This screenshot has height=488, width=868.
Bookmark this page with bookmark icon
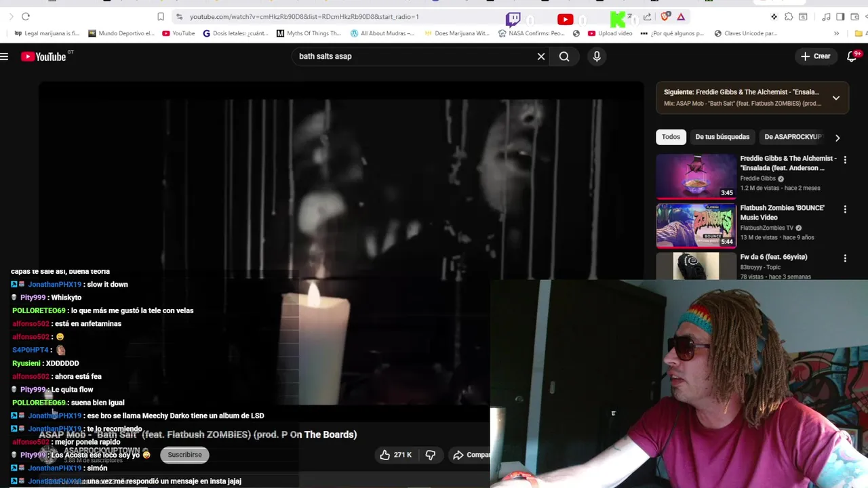click(x=161, y=16)
